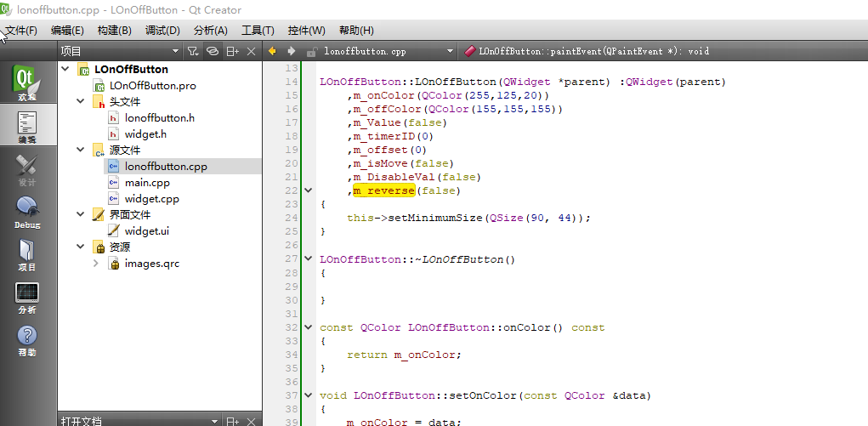Open the Projects (项目) mode
The height and width of the screenshot is (426, 868).
pyautogui.click(x=27, y=253)
